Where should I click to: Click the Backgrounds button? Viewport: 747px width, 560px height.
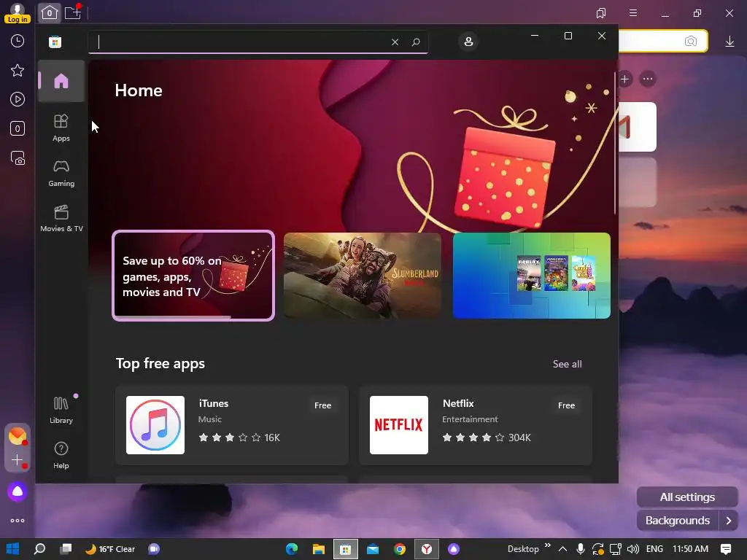click(678, 521)
